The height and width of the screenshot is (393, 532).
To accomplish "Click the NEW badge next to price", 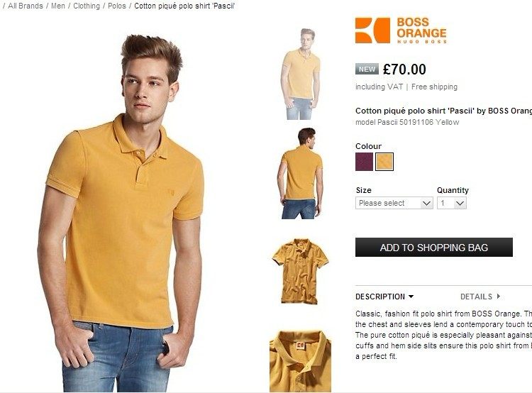I will tap(367, 69).
